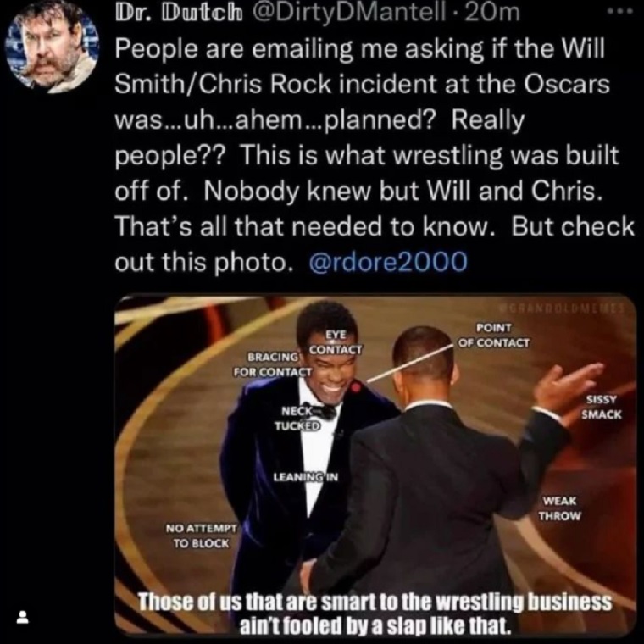Click the red dot marking the cheek

click(356, 386)
